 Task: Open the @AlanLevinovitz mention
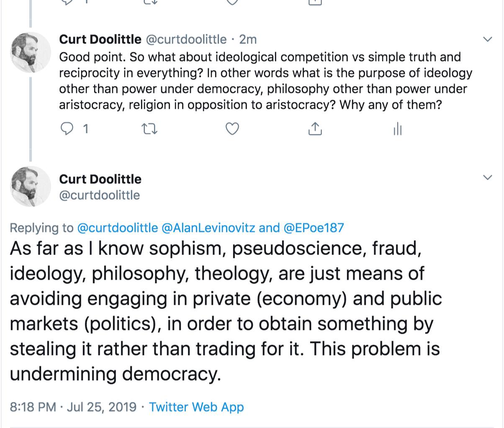click(208, 228)
